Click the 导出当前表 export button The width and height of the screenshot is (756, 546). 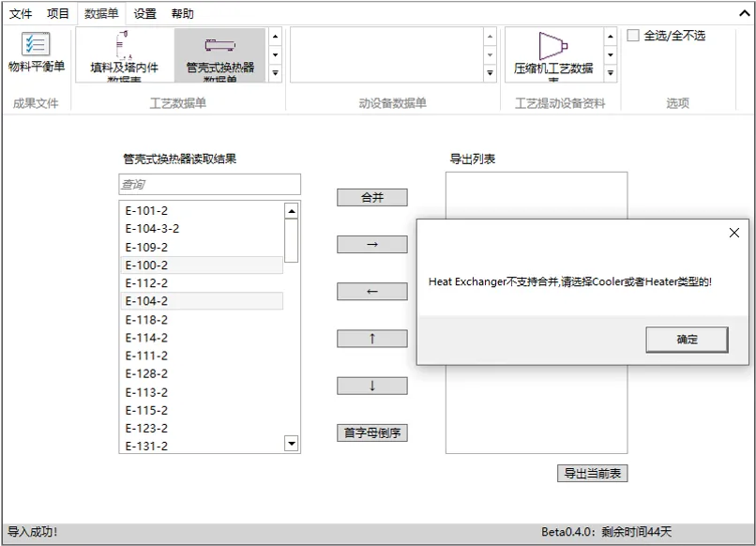592,473
